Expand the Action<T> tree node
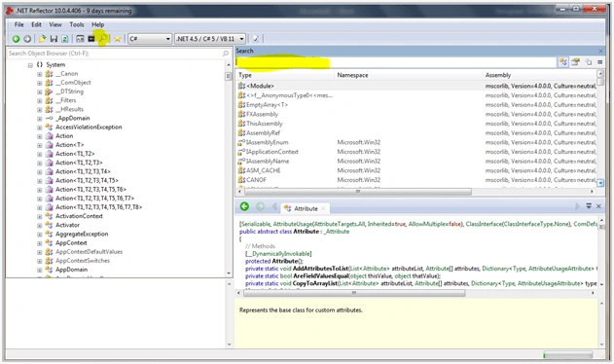 coord(40,145)
